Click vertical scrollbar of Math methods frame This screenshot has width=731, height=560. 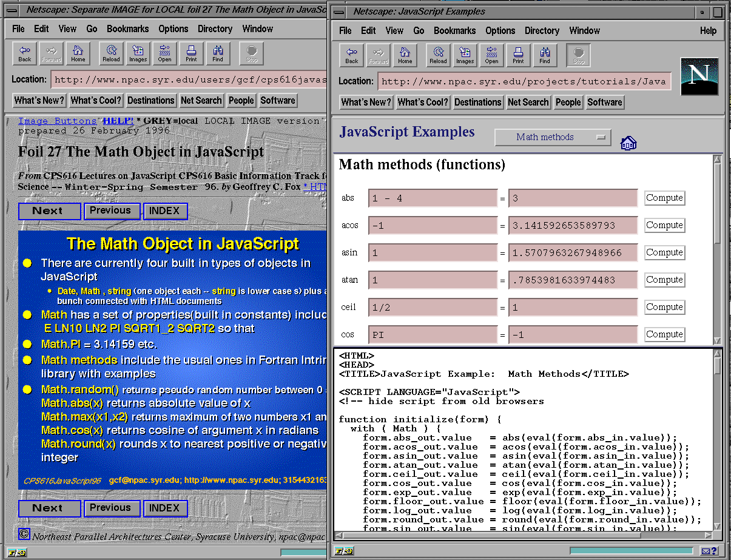717,250
